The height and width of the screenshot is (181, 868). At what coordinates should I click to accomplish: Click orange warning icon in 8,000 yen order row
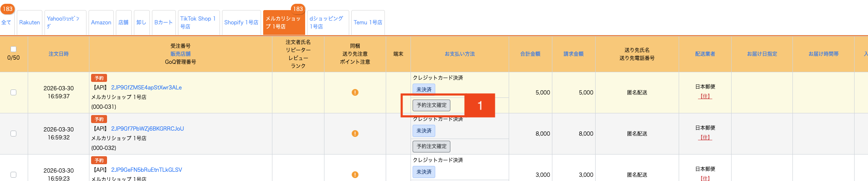[355, 134]
